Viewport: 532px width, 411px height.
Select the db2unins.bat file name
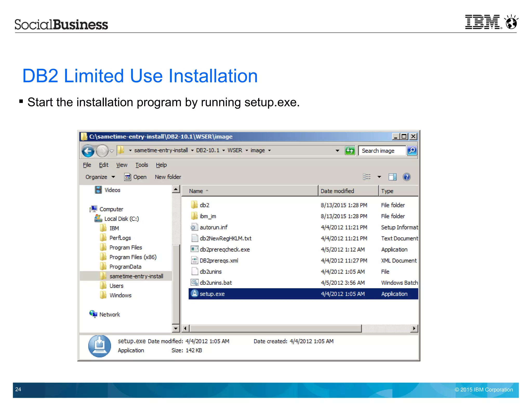coord(216,283)
